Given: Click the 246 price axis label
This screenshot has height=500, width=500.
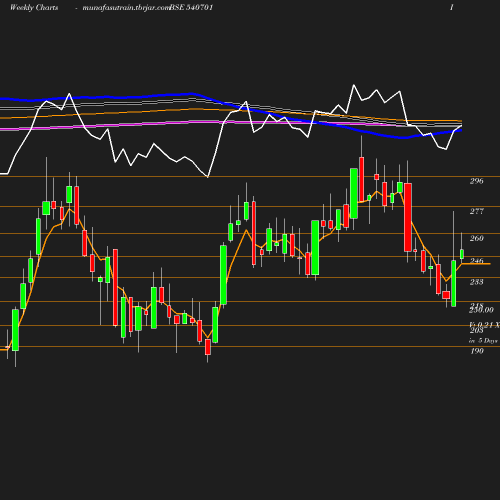Looking at the screenshot, I should pos(477,260).
